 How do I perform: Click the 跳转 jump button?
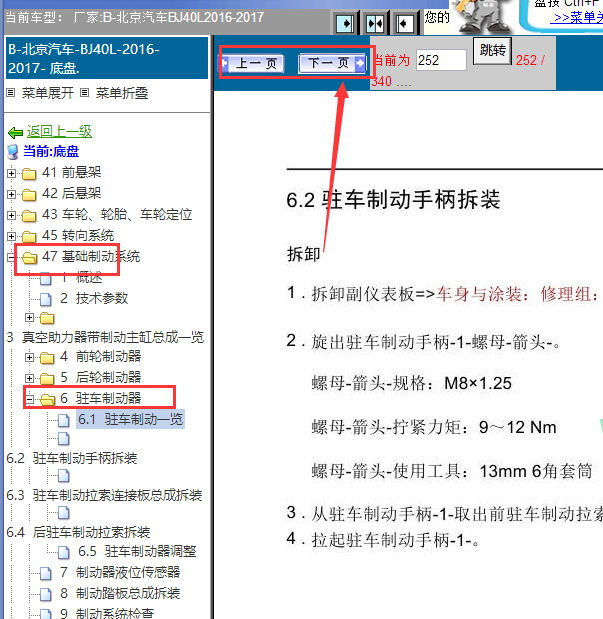click(492, 51)
